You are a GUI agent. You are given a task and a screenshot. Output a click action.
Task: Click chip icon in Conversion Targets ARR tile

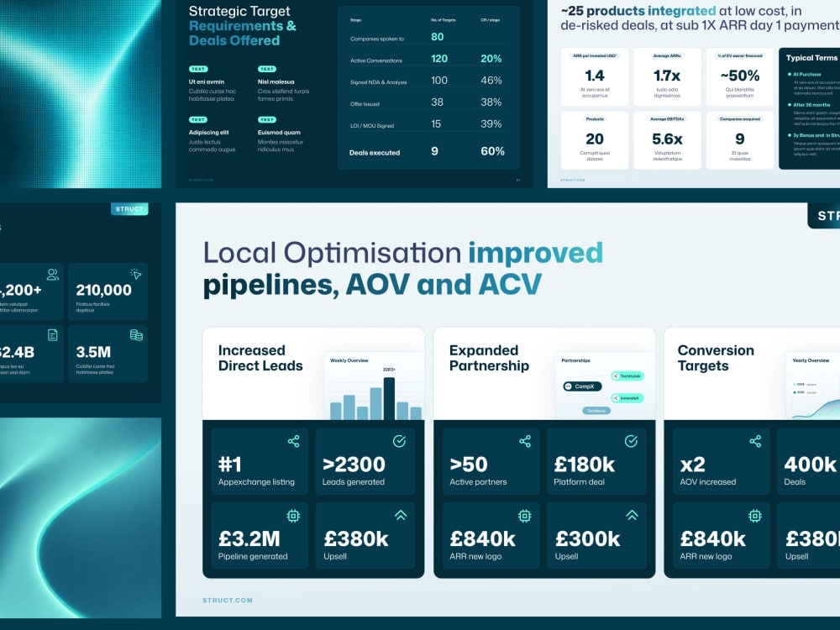(x=755, y=516)
